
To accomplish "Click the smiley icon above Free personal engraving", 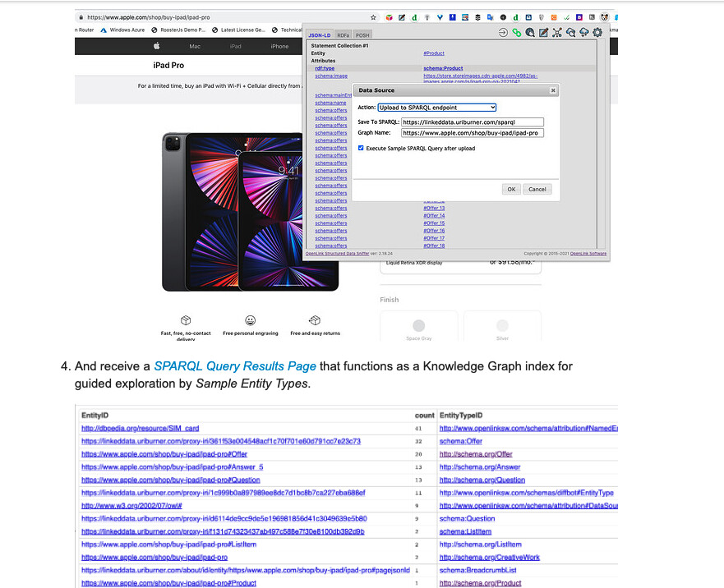I will pos(251,320).
